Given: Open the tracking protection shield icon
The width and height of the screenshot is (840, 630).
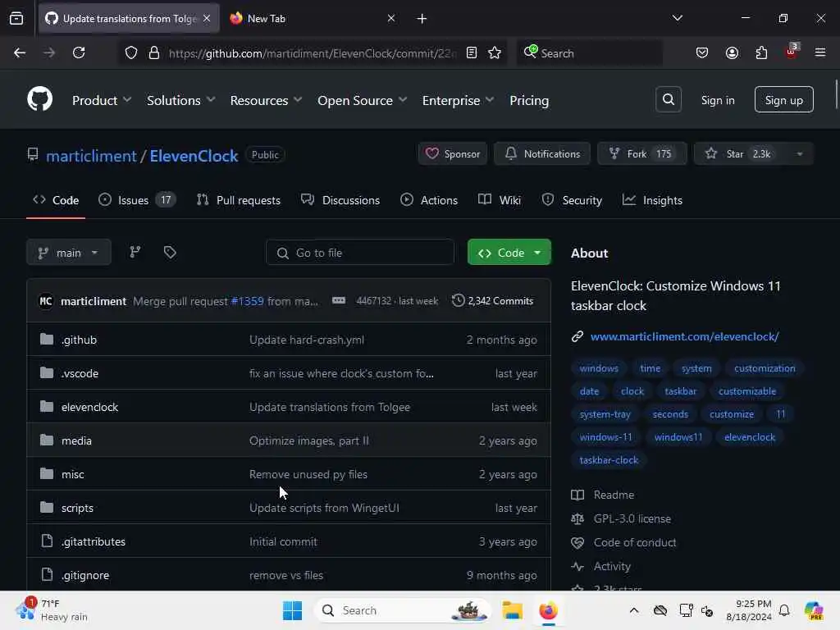Looking at the screenshot, I should (x=131, y=52).
